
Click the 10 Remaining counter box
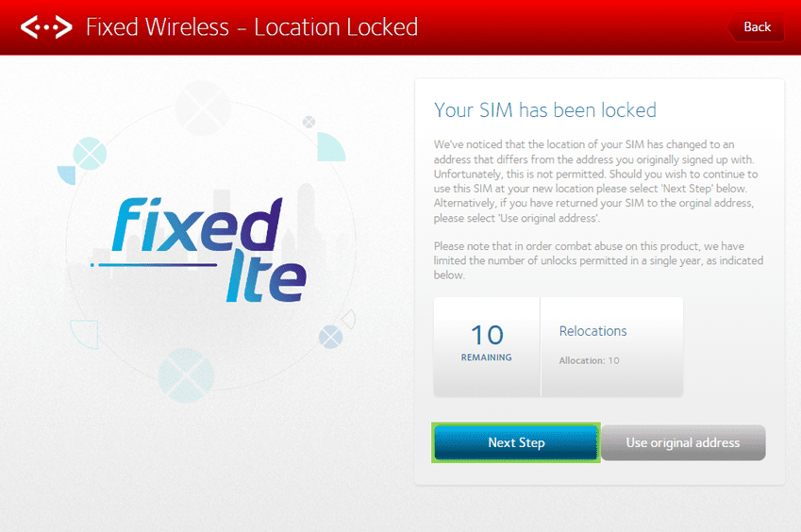click(x=487, y=344)
